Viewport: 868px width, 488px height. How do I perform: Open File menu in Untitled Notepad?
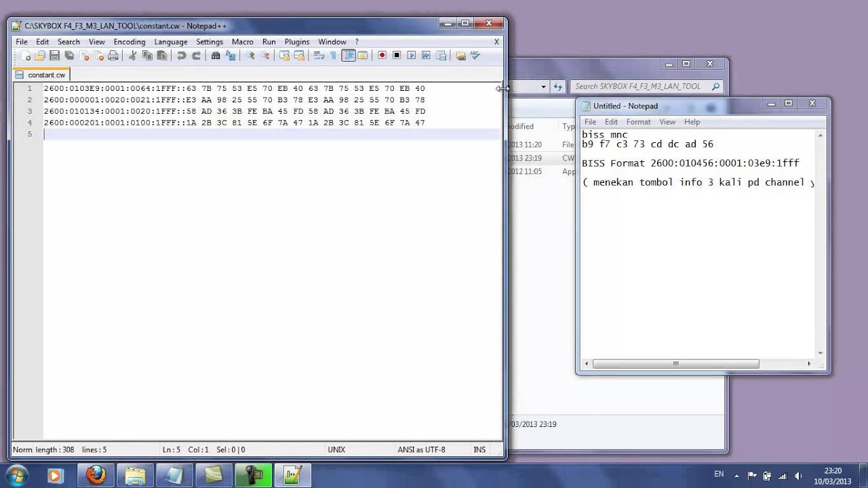click(590, 122)
